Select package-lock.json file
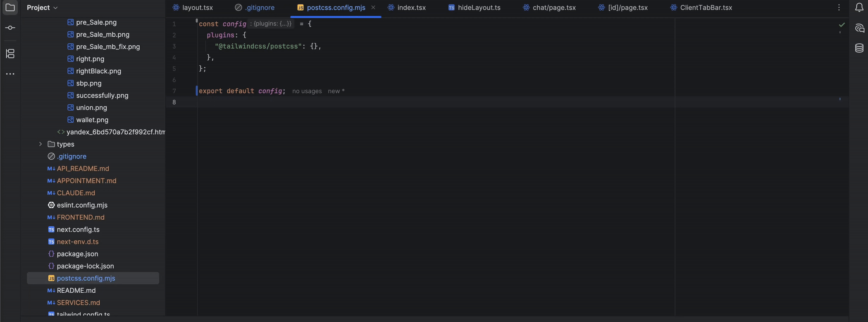 [85, 266]
